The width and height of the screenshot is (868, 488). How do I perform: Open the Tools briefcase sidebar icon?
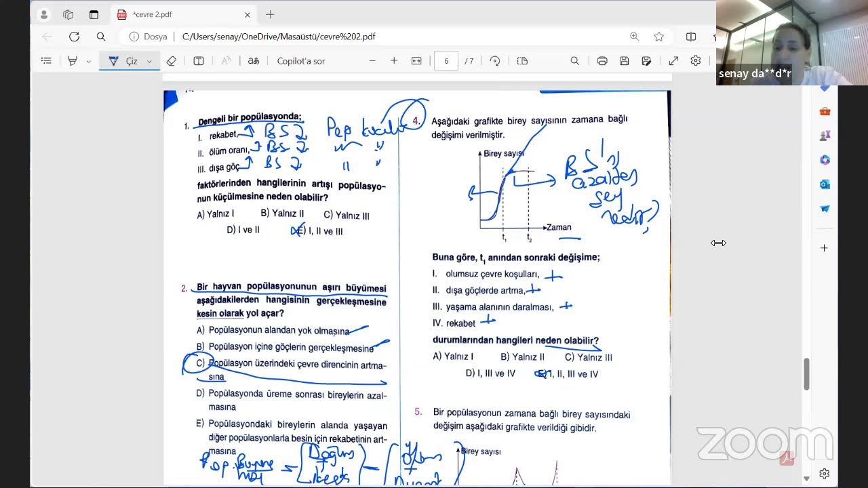(x=825, y=111)
